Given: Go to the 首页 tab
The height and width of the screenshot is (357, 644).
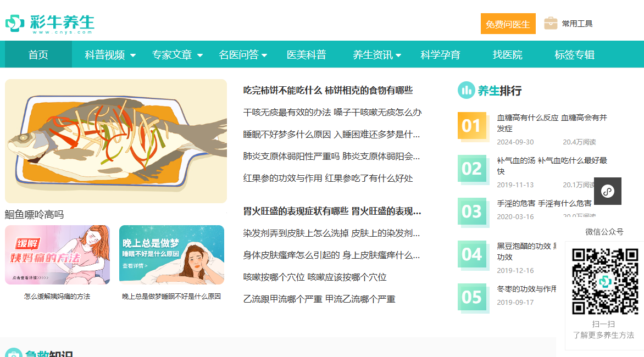Looking at the screenshot, I should pos(38,55).
